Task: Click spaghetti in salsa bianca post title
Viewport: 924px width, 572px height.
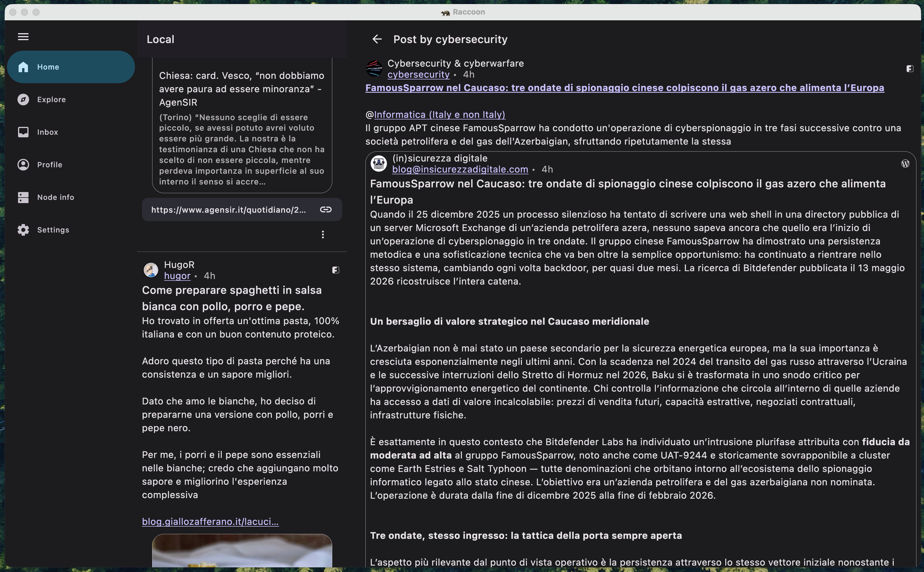Action: coord(232,298)
